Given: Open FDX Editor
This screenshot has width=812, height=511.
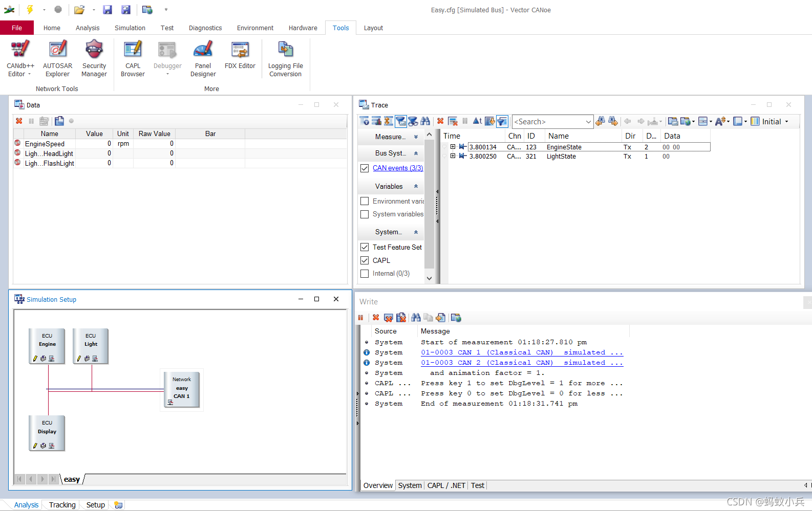Looking at the screenshot, I should [x=240, y=55].
